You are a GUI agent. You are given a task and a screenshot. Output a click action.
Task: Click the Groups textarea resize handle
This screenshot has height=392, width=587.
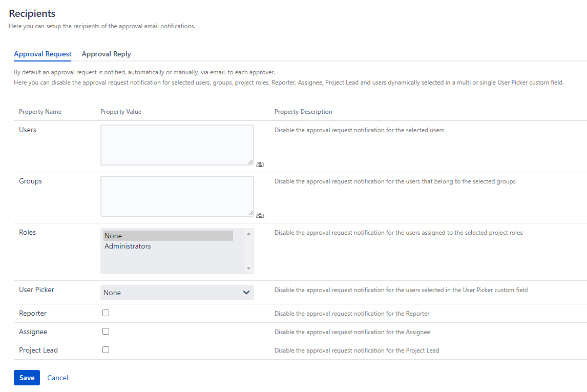tap(250, 213)
